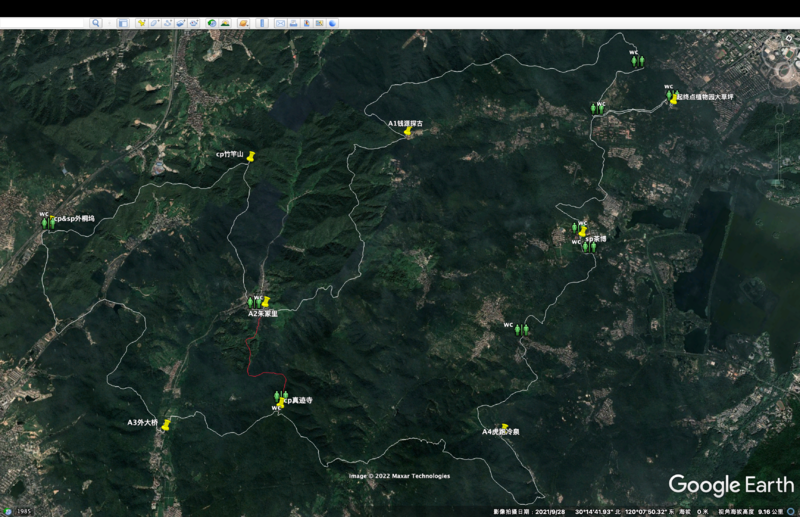This screenshot has width=800, height=517.
Task: Click the A4虎跑冷泉 placemark
Action: (x=503, y=427)
